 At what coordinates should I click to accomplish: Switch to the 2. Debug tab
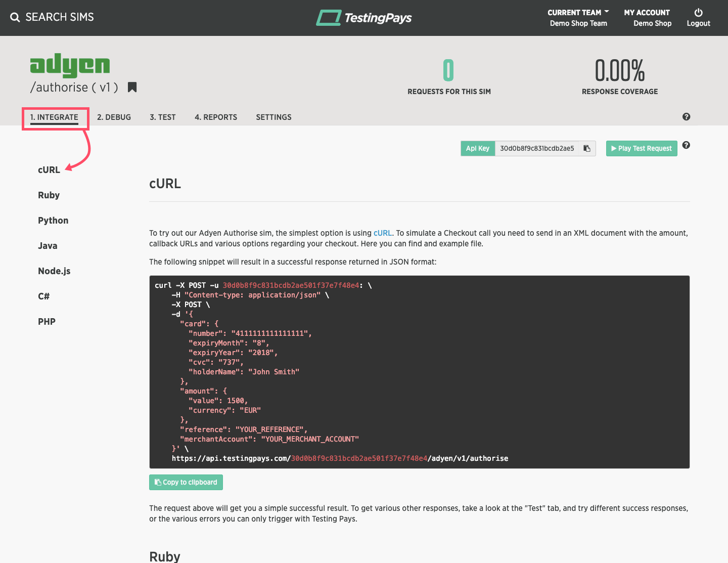coord(114,117)
